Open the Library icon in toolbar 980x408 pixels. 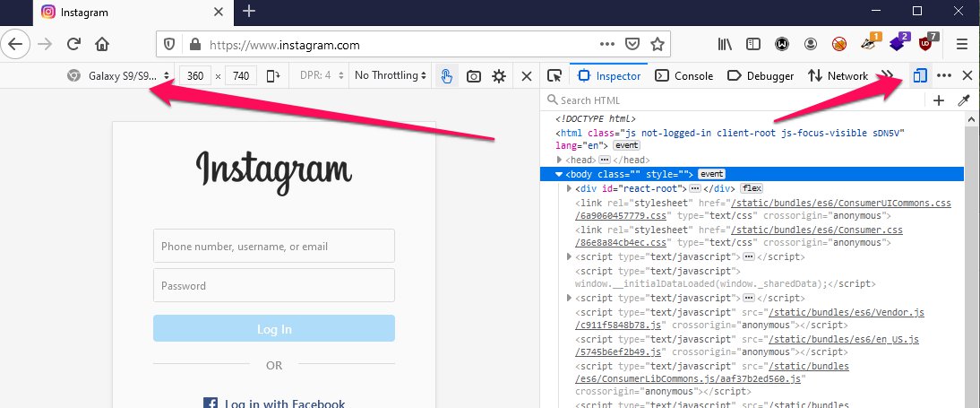725,45
